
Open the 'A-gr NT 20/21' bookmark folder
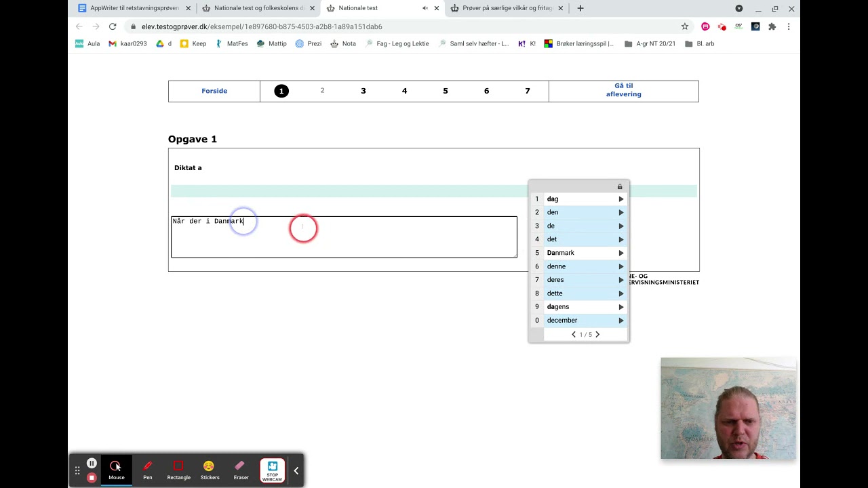650,43
